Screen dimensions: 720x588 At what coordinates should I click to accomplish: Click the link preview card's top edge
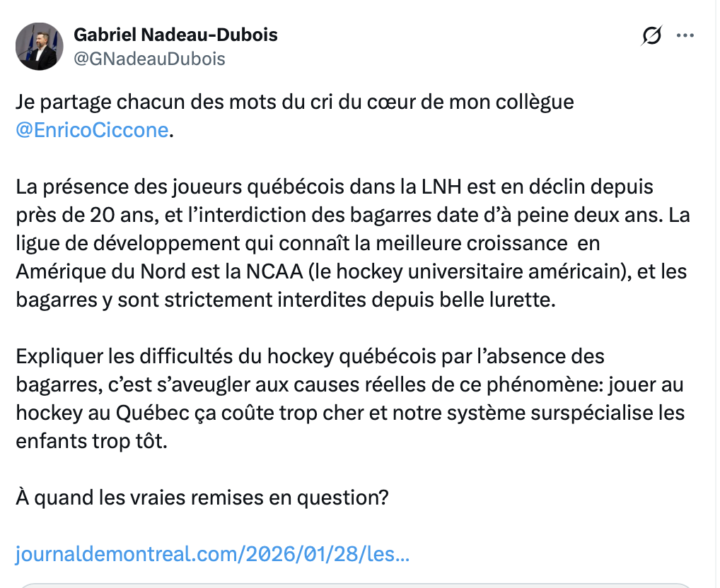coord(354,585)
